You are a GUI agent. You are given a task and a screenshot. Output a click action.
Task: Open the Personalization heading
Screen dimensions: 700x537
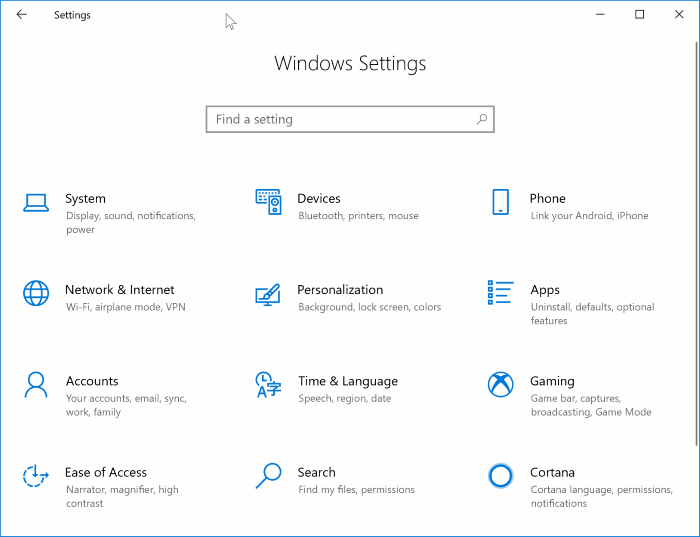click(340, 290)
